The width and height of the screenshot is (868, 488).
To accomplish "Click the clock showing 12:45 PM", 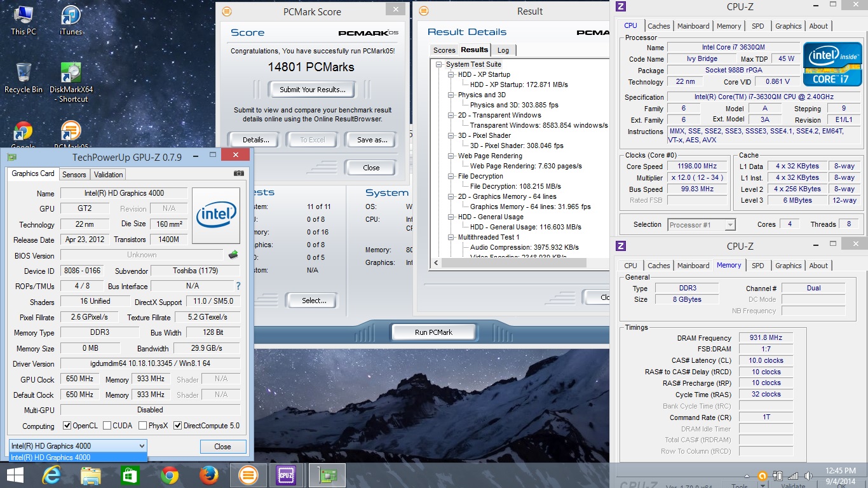I will [842, 470].
